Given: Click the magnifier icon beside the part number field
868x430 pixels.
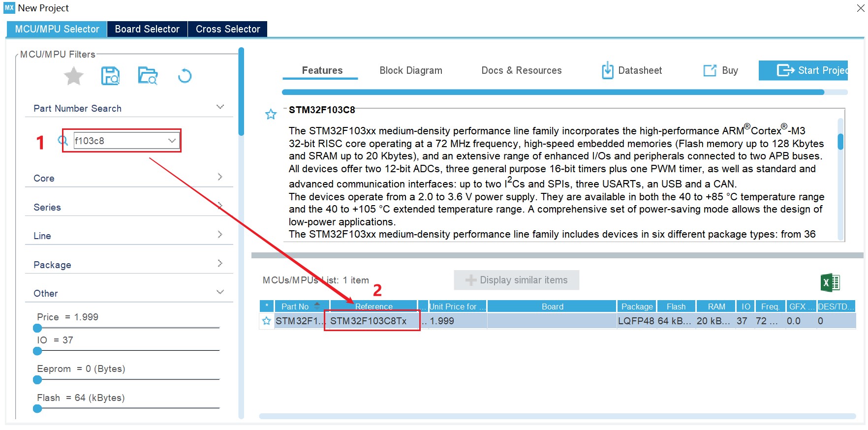Looking at the screenshot, I should (63, 141).
